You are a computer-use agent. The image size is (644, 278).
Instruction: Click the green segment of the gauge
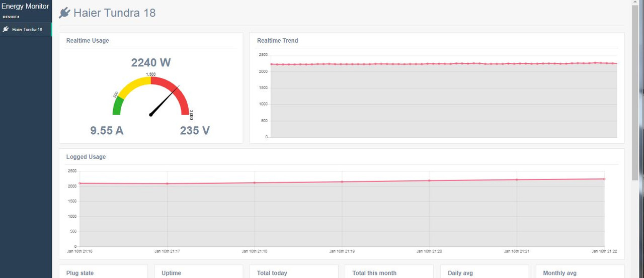118,106
